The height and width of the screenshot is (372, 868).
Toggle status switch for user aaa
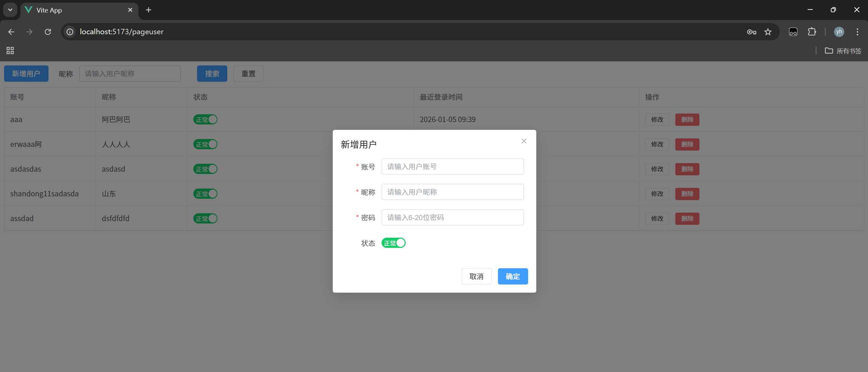point(205,120)
